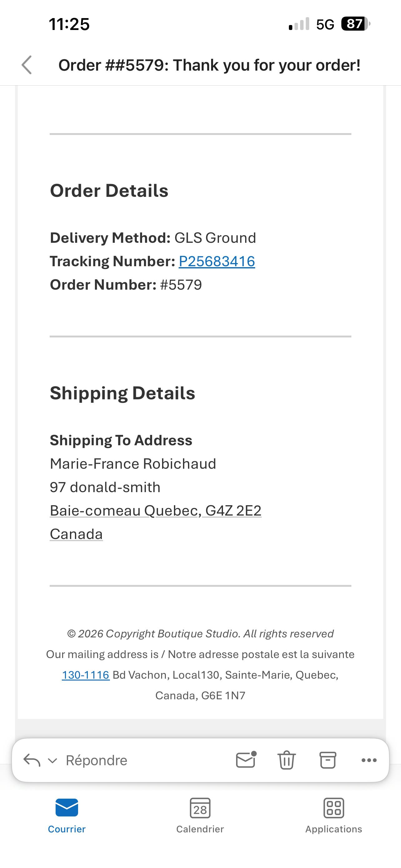Open tracking number P25683416 link

coord(217,262)
